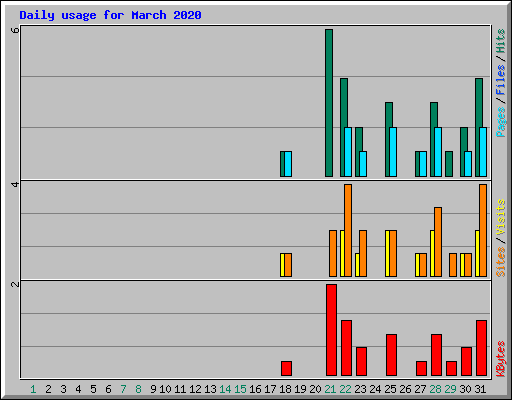Click green day label '29' on the x-axis
512x400 pixels.
(450, 389)
